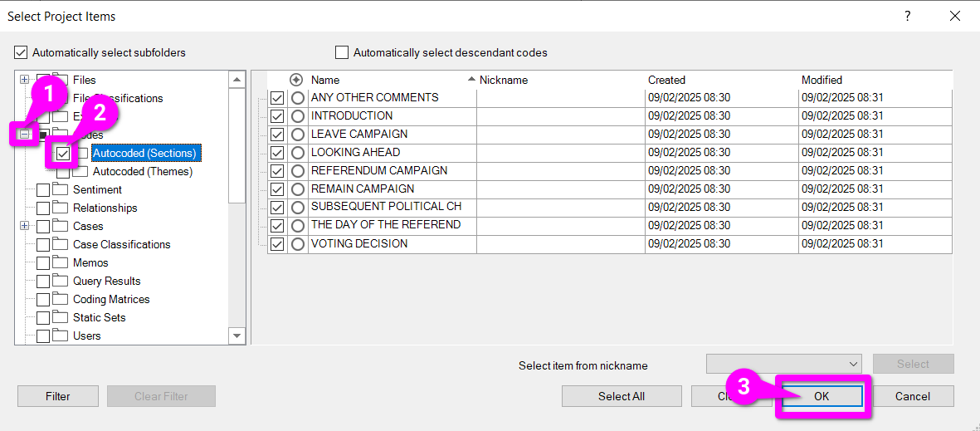Image resolution: width=980 pixels, height=431 pixels.
Task: Click the code icon in list header
Action: pos(296,81)
